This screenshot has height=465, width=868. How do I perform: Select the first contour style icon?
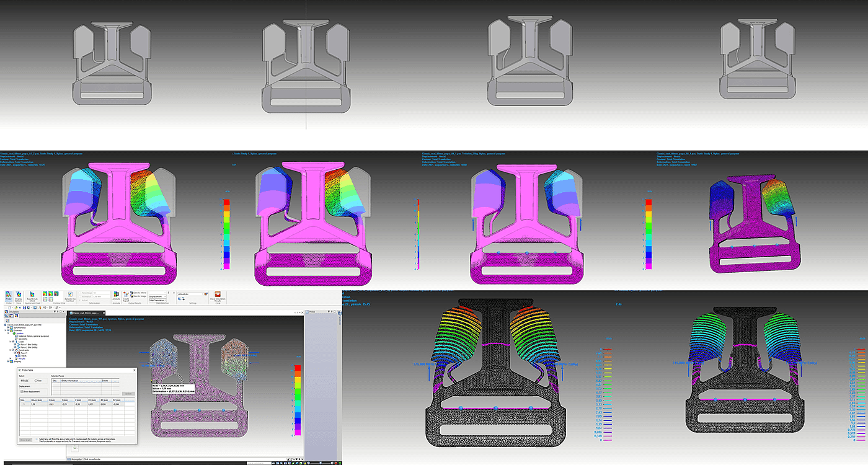click(x=45, y=293)
